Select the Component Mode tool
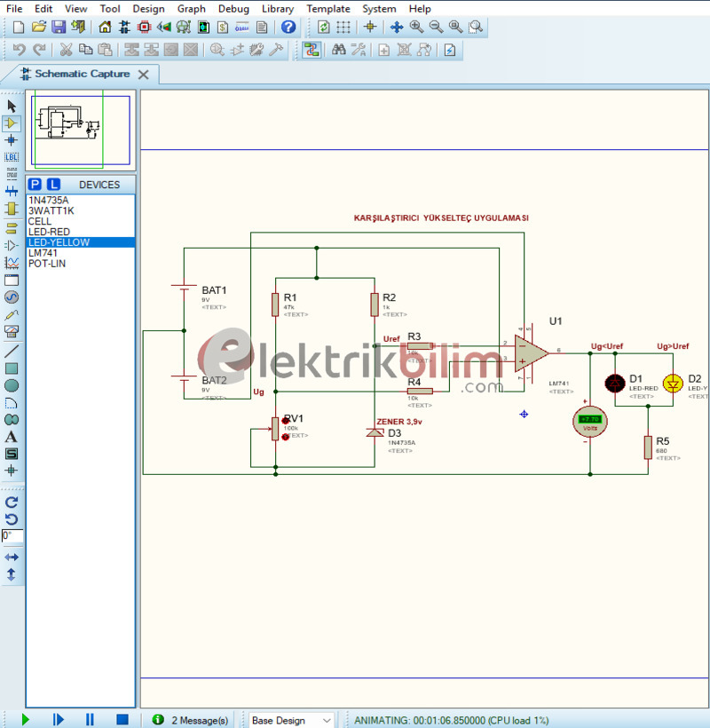Image resolution: width=710 pixels, height=728 pixels. point(12,123)
